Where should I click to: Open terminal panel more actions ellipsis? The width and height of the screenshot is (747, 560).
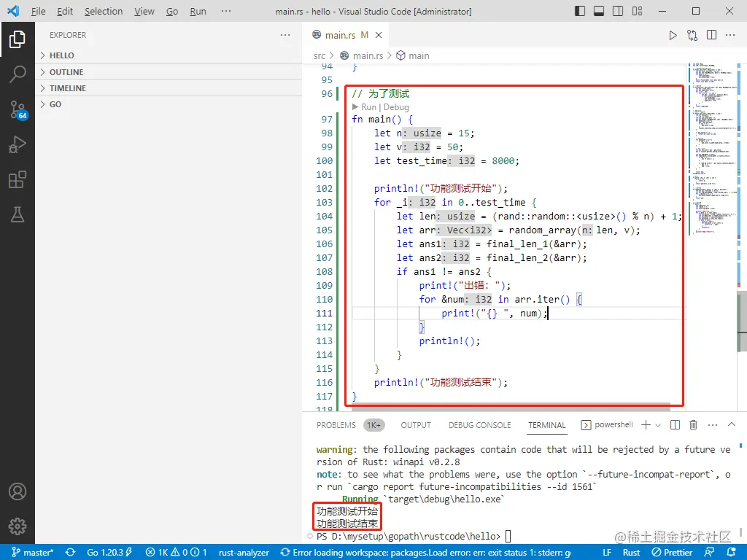click(713, 425)
